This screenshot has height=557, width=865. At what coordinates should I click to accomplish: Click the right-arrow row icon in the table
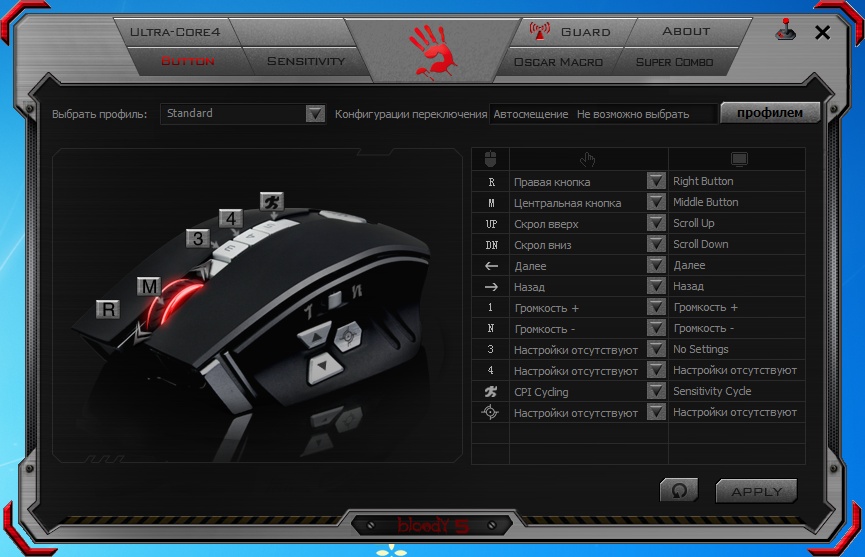(491, 287)
